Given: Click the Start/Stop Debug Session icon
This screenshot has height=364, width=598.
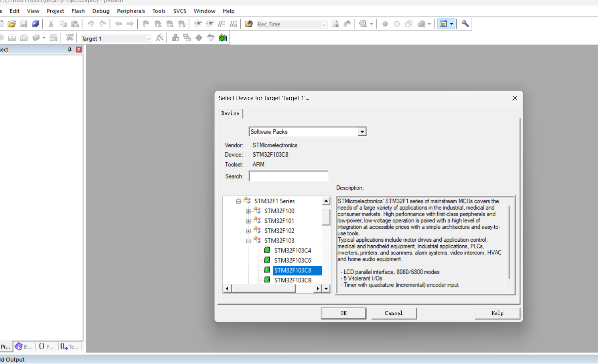Looking at the screenshot, I should [x=363, y=24].
